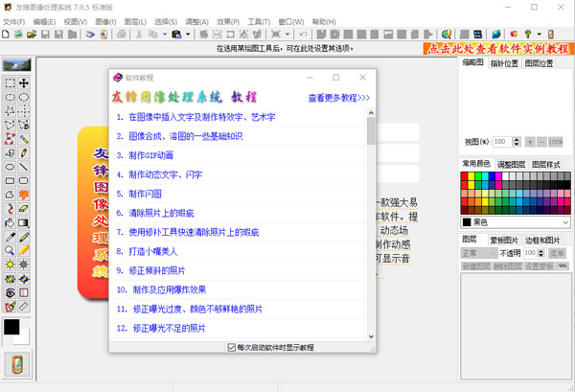Select the magnifier zoom tool
The image size is (575, 392).
10,250
